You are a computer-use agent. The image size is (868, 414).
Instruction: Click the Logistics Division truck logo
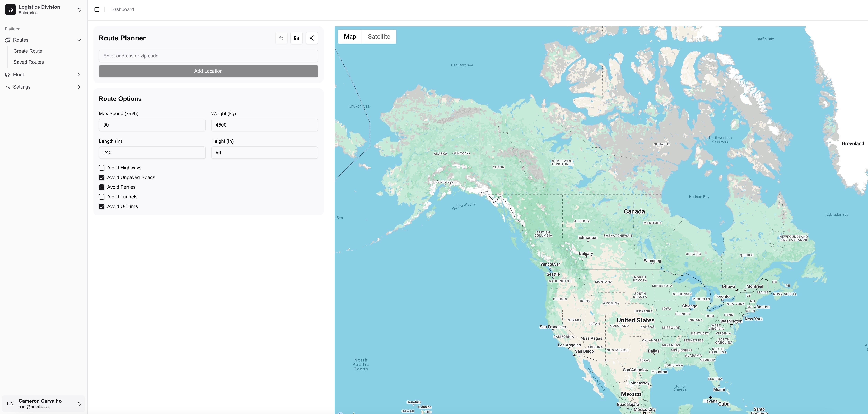10,10
